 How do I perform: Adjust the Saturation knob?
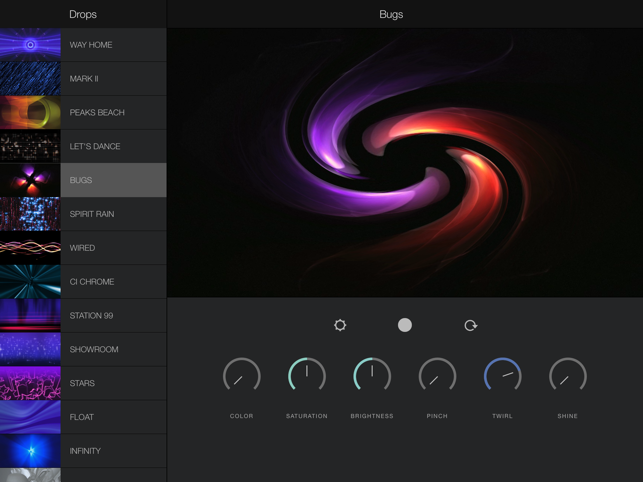pyautogui.click(x=307, y=375)
